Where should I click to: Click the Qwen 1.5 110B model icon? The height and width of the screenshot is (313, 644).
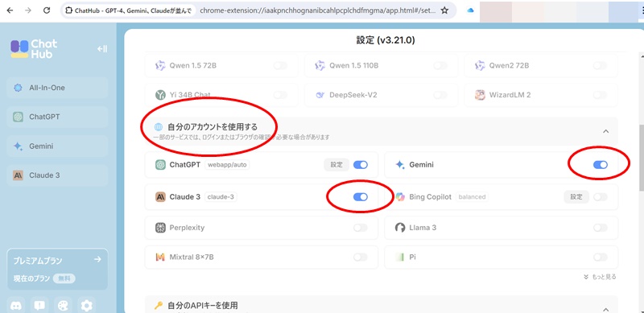pos(320,66)
